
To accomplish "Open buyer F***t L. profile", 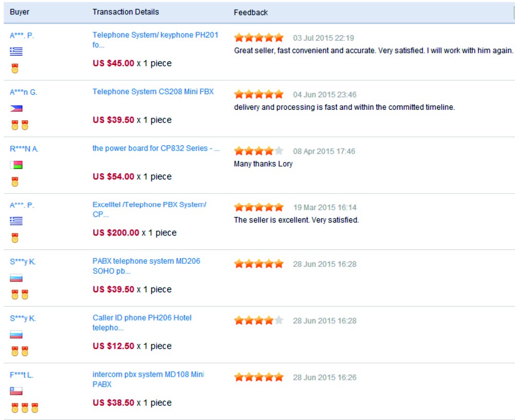I will tap(21, 375).
